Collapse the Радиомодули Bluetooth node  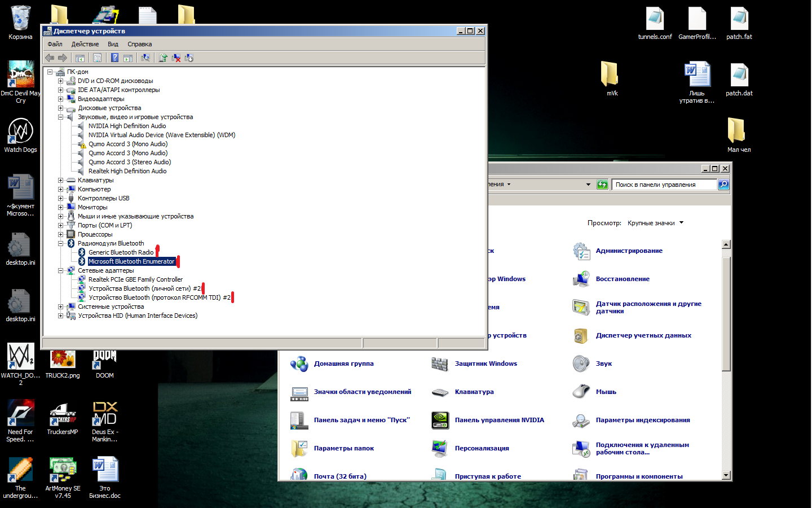pyautogui.click(x=61, y=243)
